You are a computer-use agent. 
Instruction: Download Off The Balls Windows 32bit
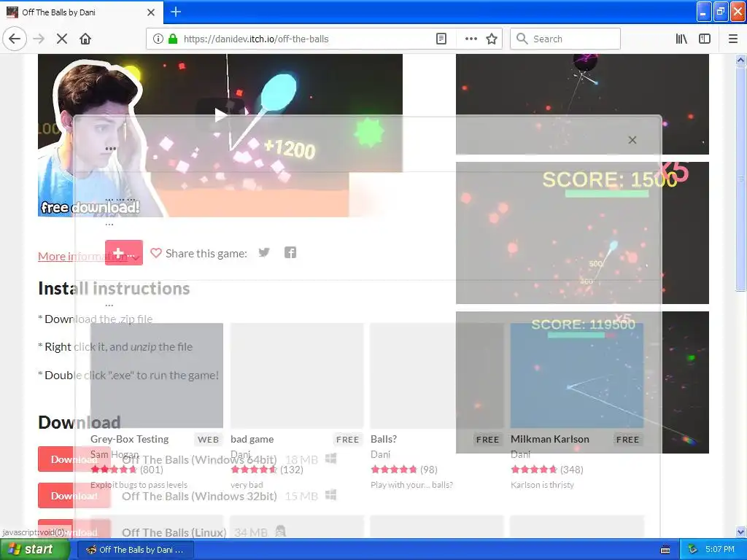pos(74,496)
